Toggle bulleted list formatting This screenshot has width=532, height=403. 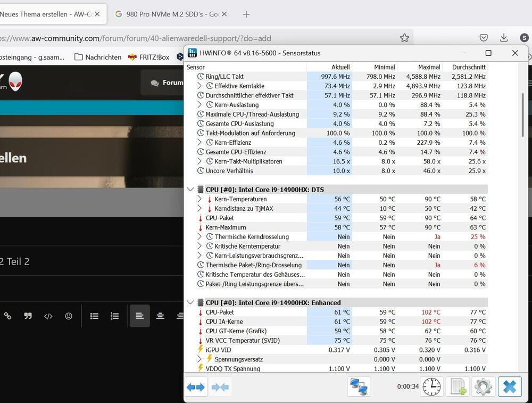[x=94, y=316]
